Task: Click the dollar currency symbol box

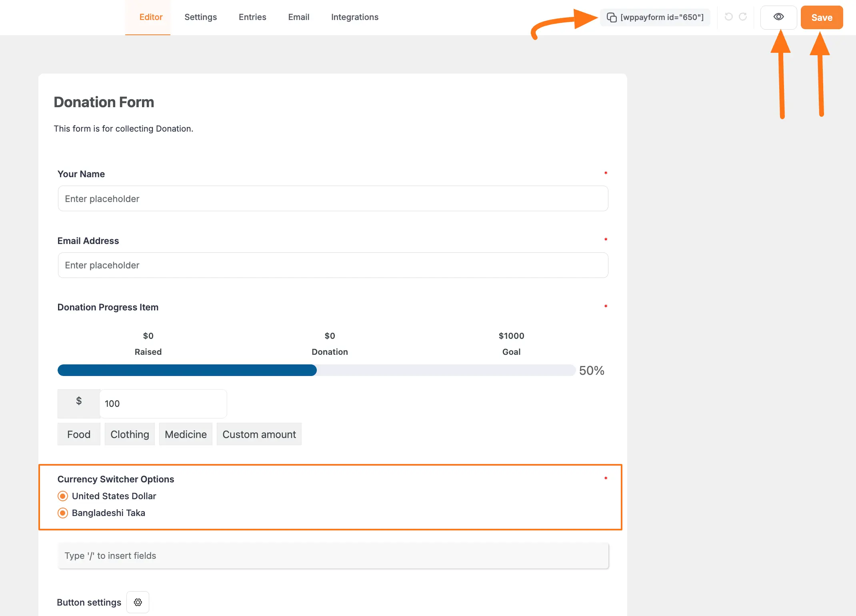Action: 79,403
